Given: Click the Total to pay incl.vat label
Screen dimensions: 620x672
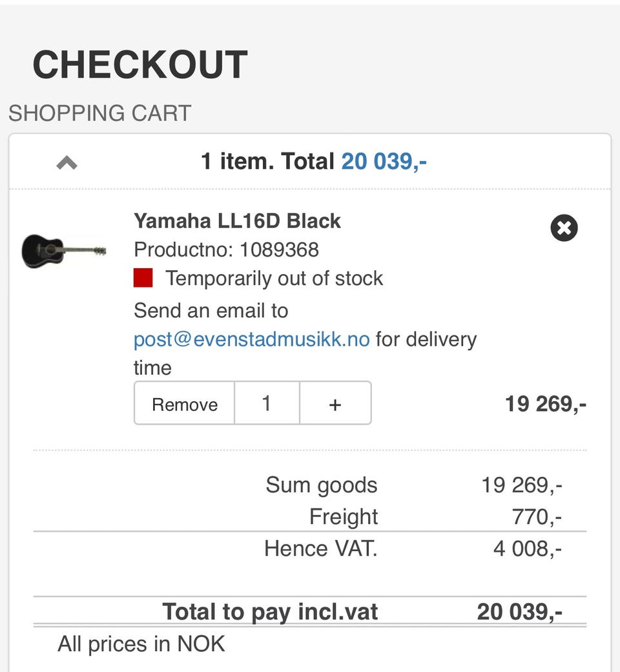Looking at the screenshot, I should click(270, 611).
